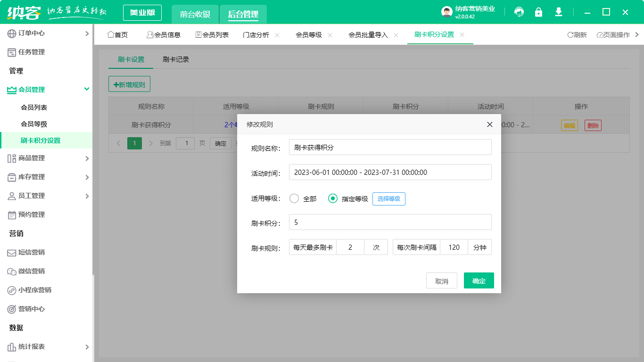Click the 规则名称 input field
644x362 pixels.
(x=390, y=147)
